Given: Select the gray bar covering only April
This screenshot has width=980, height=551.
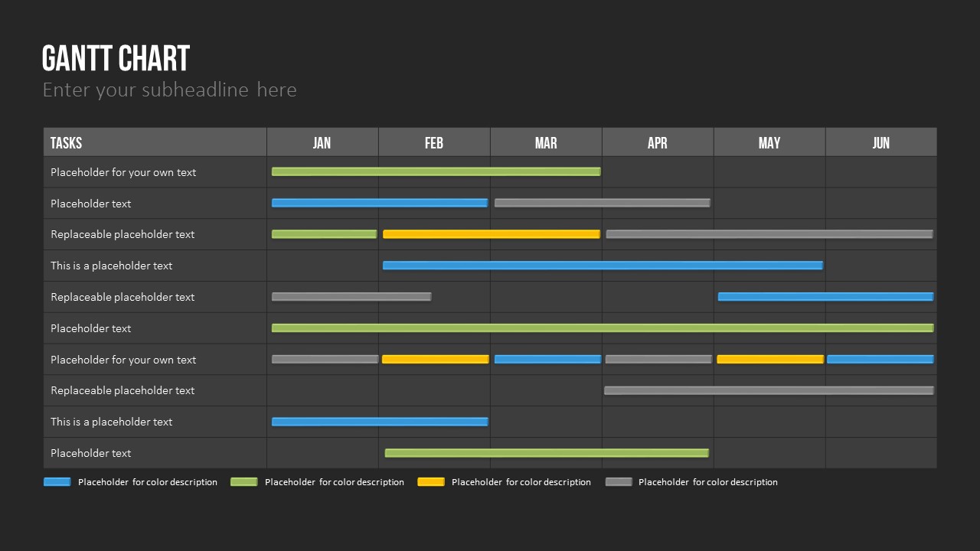Looking at the screenshot, I should coord(658,360).
